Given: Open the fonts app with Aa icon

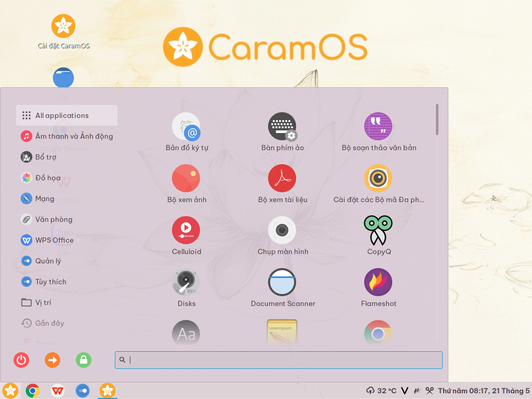Looking at the screenshot, I should pyautogui.click(x=186, y=332).
